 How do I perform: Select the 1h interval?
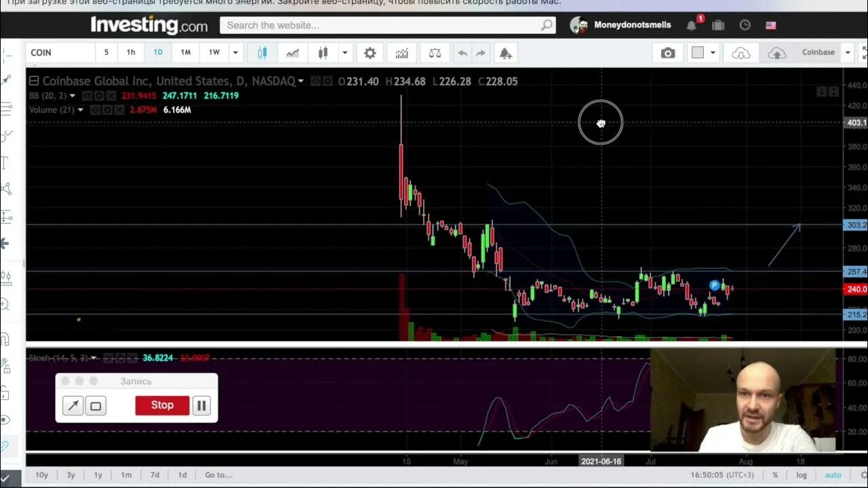[x=131, y=53]
